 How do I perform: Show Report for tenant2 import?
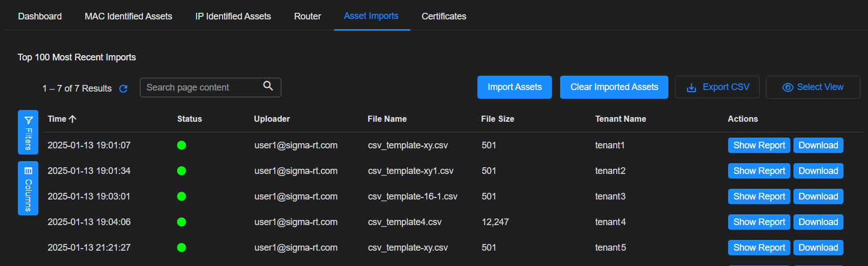coord(759,171)
